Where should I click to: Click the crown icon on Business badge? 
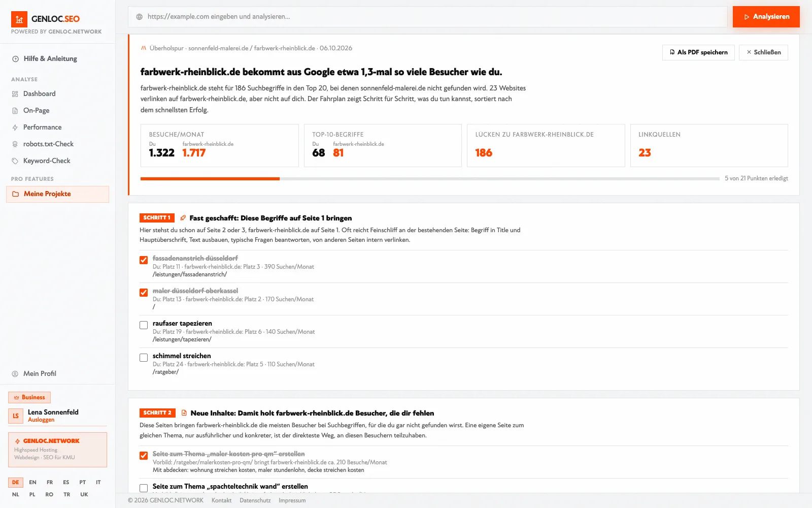pos(17,398)
